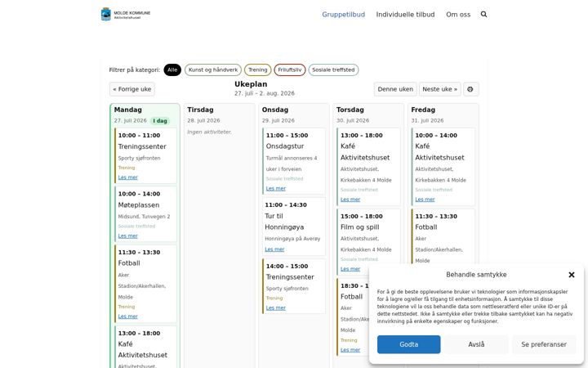Decline cookies with Avslå button
The width and height of the screenshot is (588, 368).
[476, 344]
